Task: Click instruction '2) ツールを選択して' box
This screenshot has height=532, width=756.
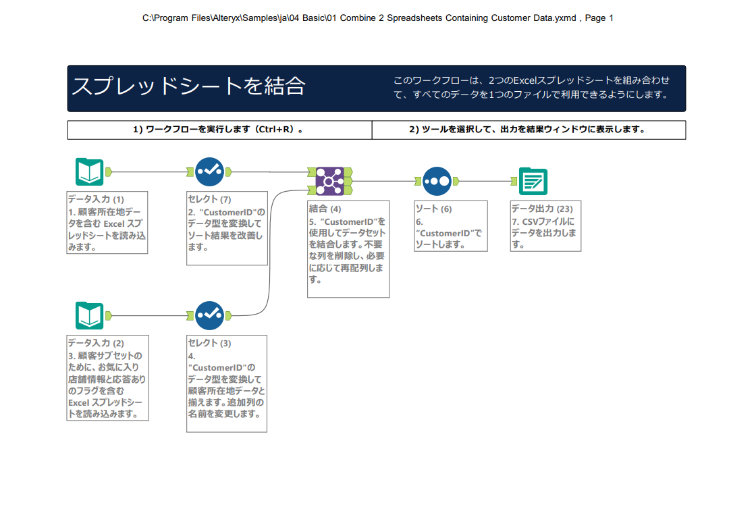Action: tap(529, 129)
